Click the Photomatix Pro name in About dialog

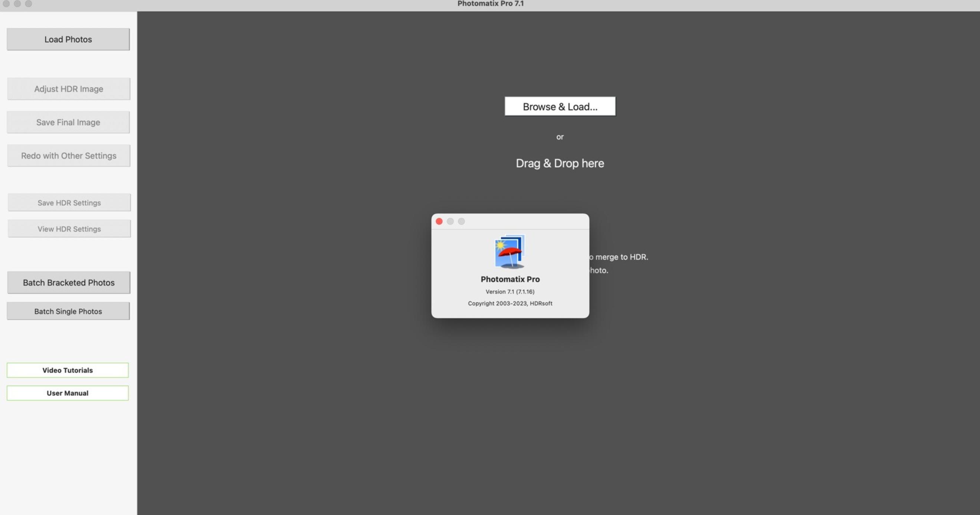pos(510,279)
